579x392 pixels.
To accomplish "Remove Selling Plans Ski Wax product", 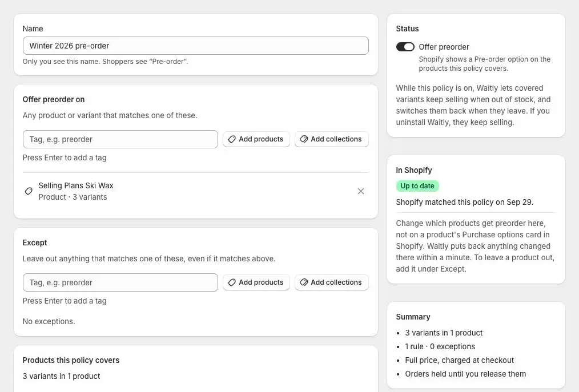I will click(361, 191).
